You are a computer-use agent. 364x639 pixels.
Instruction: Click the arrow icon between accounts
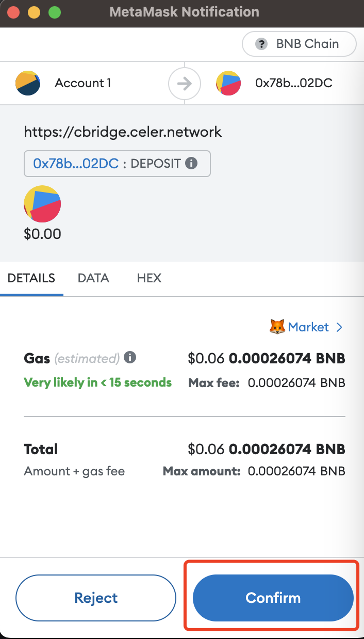[184, 83]
